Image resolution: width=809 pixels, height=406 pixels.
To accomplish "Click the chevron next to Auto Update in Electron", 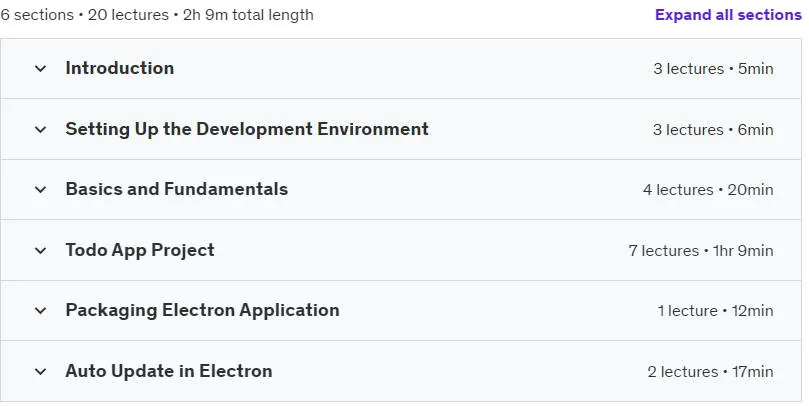I will coord(40,371).
